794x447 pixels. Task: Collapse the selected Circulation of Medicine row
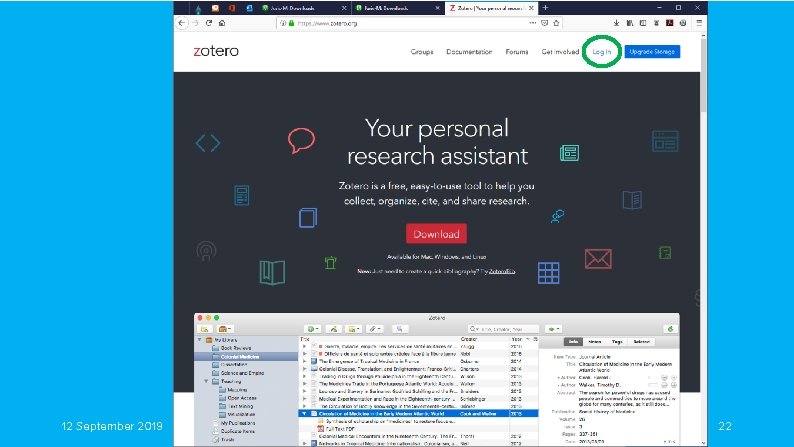click(x=304, y=414)
